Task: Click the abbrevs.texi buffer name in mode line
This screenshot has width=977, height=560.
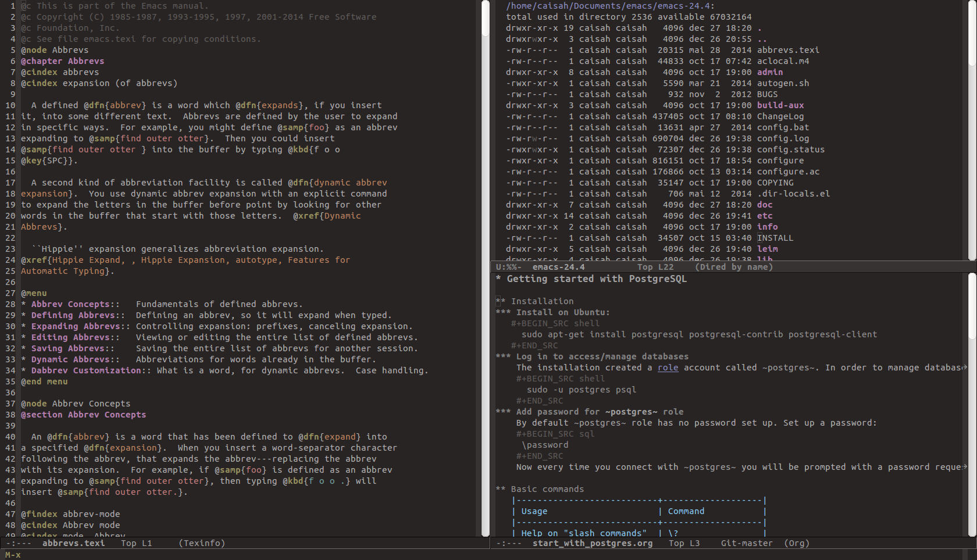Action: point(73,543)
